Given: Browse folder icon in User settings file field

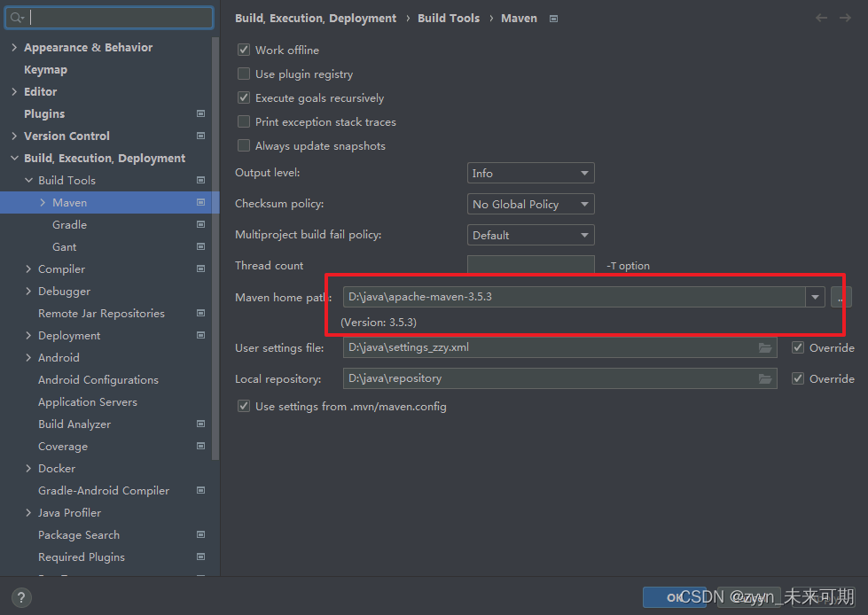Looking at the screenshot, I should [765, 347].
